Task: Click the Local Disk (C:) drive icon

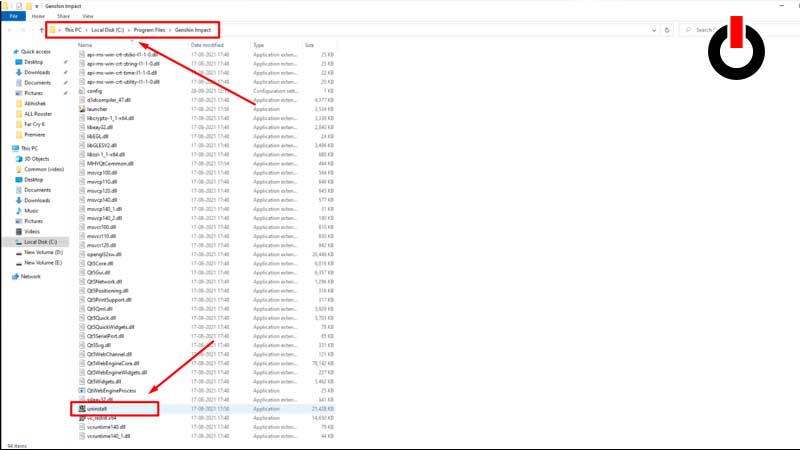Action: (19, 242)
